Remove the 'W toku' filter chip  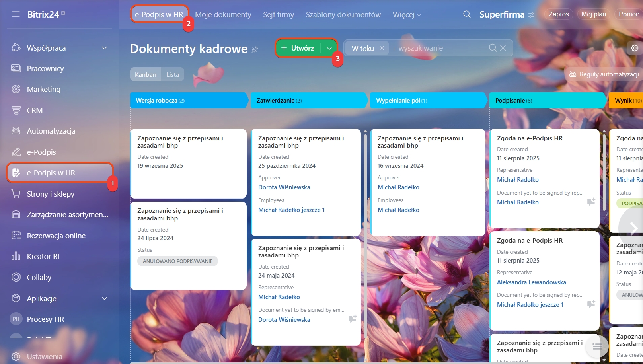382,48
